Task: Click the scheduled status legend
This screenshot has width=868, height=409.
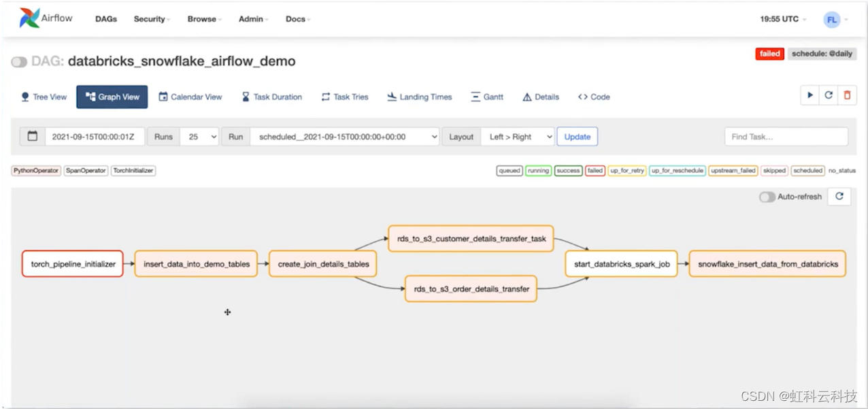Action: [x=807, y=171]
